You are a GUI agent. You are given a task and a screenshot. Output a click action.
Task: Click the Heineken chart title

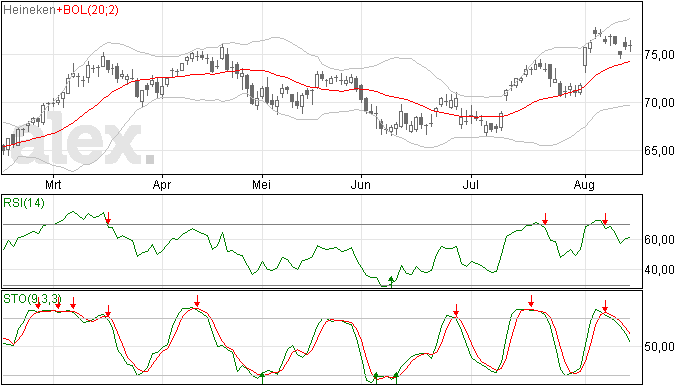29,10
